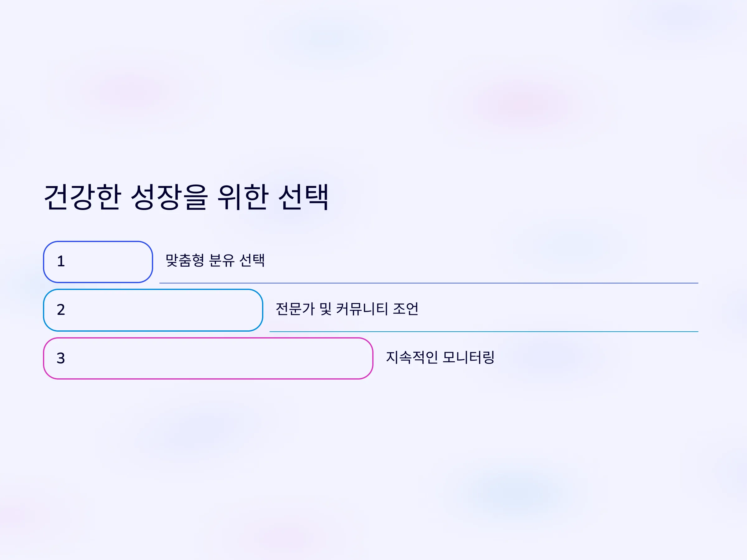Image resolution: width=747 pixels, height=560 pixels.
Task: Click the word 전문가 in second item
Action: (x=295, y=309)
